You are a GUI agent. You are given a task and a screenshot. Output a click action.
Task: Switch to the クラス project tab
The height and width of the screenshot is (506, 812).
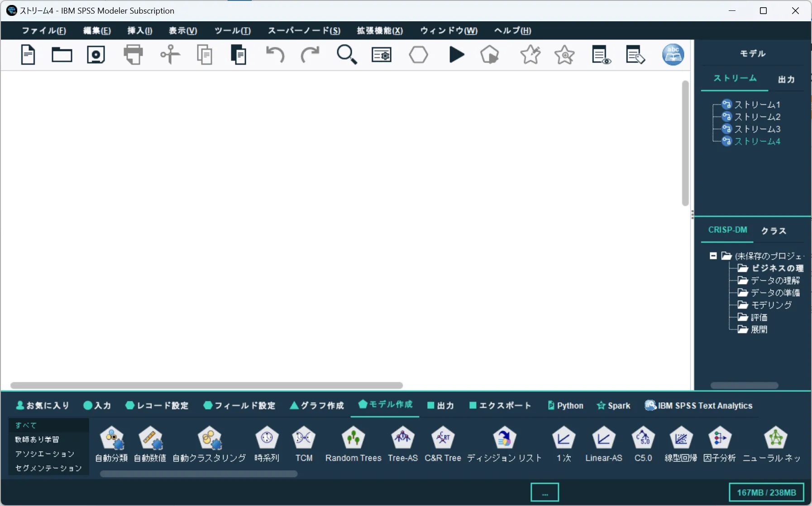click(x=774, y=231)
